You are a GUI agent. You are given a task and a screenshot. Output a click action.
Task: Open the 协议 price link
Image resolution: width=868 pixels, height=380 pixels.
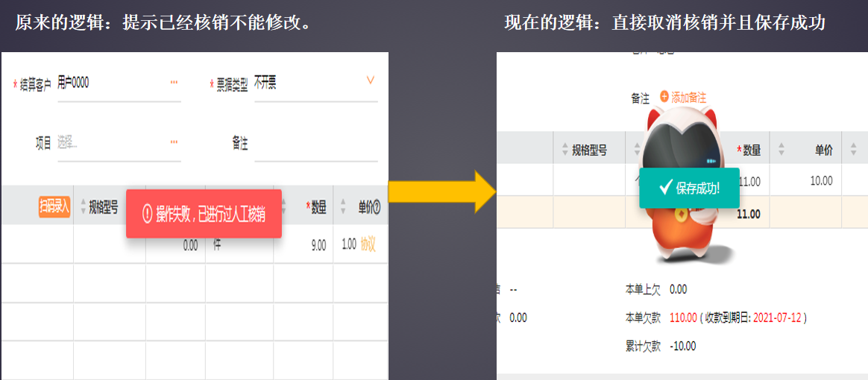[x=368, y=244]
